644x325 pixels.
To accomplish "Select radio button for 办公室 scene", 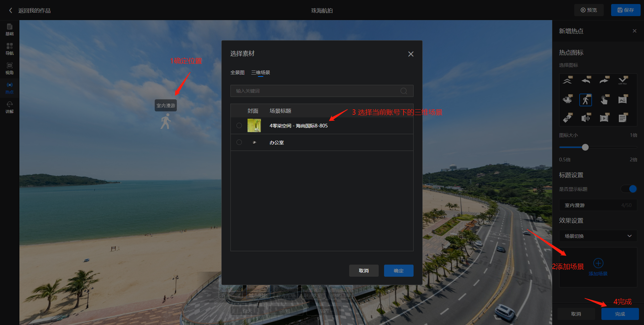I will coord(239,142).
